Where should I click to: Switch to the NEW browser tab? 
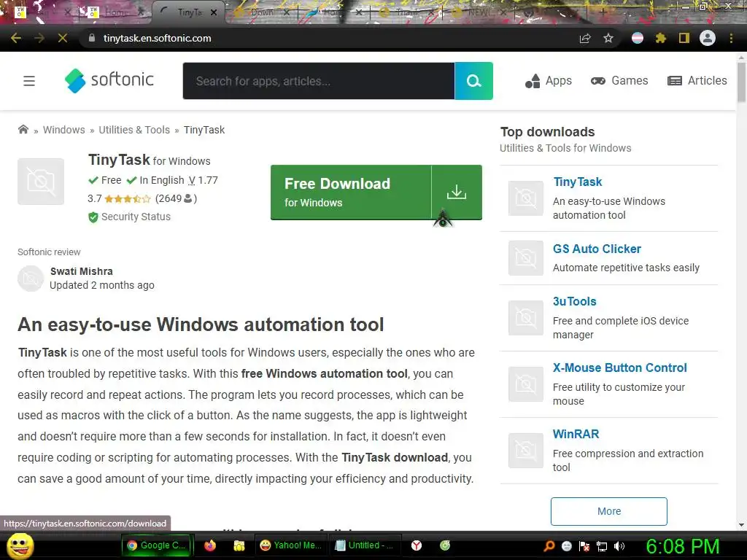tap(479, 12)
